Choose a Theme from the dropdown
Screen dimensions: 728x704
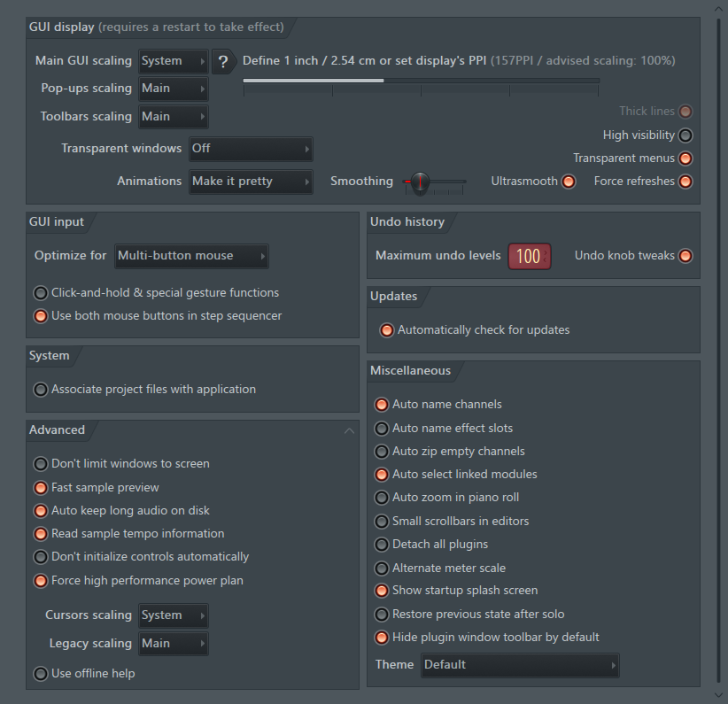pos(520,665)
